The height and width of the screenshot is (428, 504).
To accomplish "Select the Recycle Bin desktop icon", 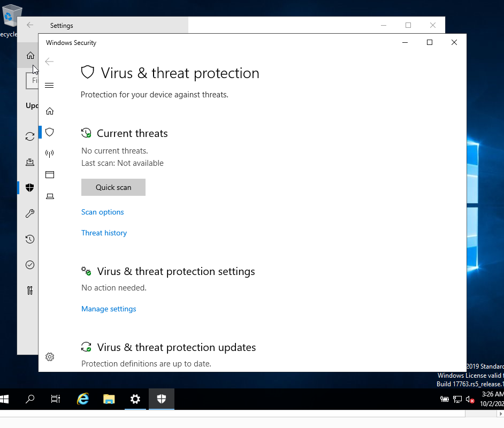I will pos(11,20).
